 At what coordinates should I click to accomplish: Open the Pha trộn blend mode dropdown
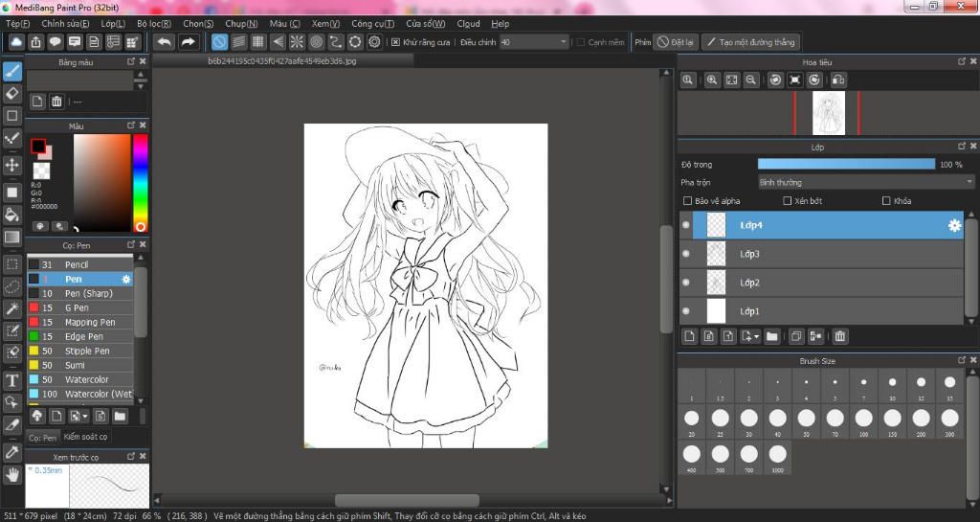[x=865, y=183]
